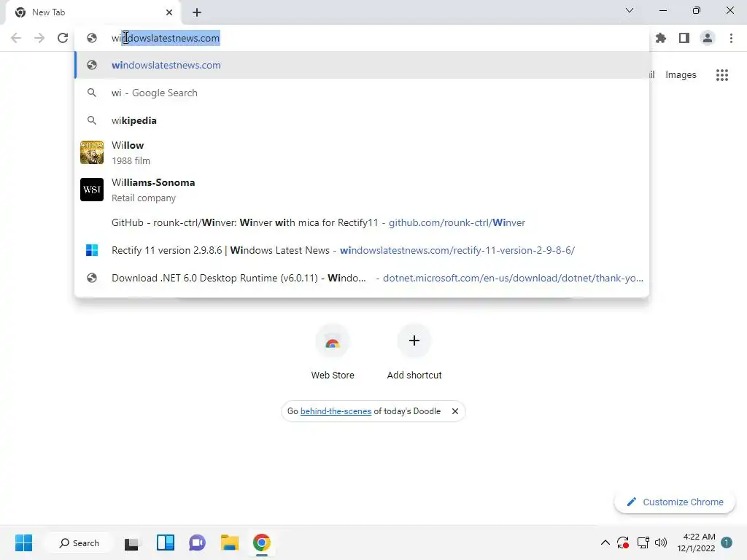Viewport: 747px width, 560px height.
Task: Open the Web Store shortcut
Action: tap(333, 352)
